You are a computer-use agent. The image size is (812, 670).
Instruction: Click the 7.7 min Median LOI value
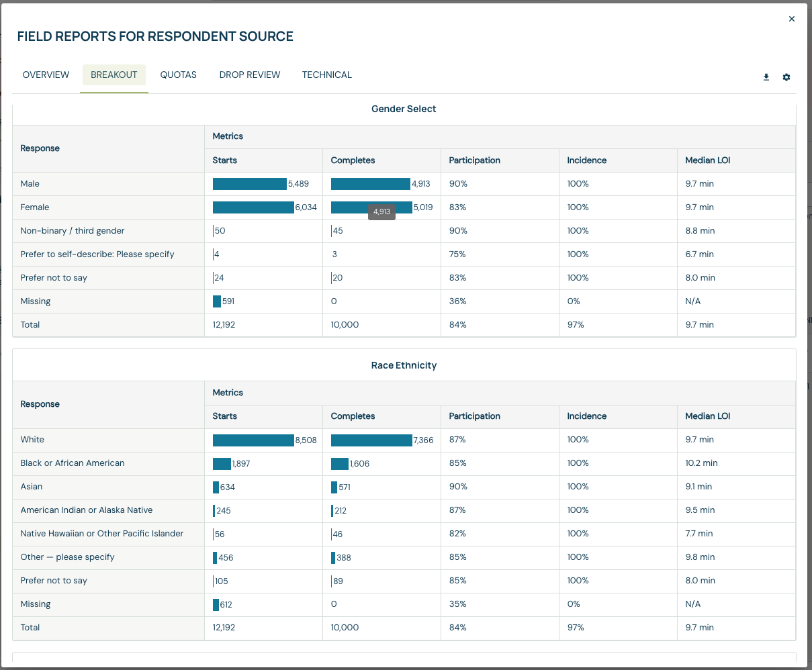tap(699, 534)
